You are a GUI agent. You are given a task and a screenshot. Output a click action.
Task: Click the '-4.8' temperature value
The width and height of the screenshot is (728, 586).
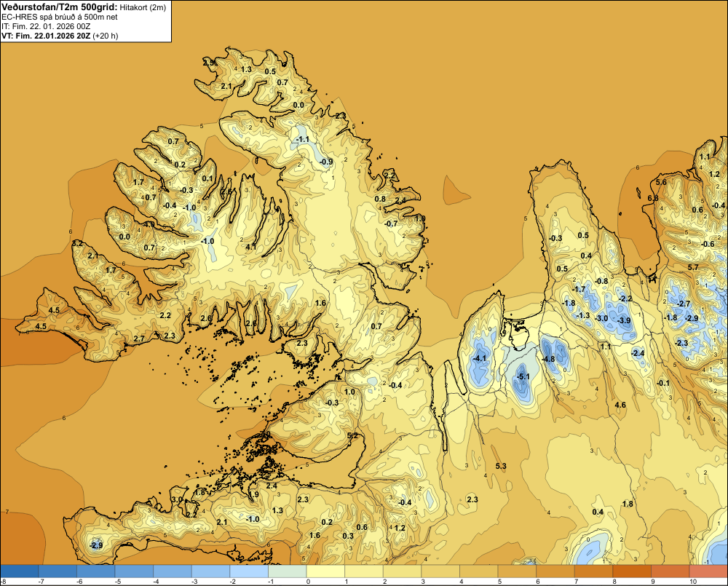pyautogui.click(x=548, y=359)
